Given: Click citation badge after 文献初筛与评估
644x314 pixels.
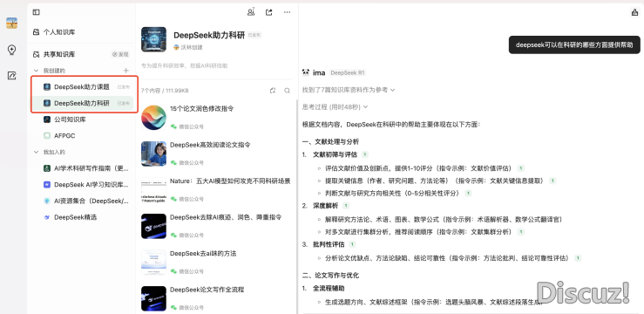Looking at the screenshot, I should pos(365,154).
